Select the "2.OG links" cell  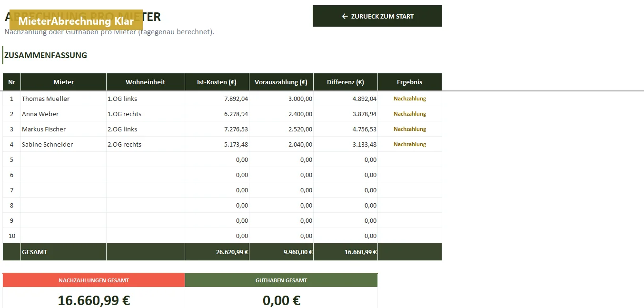coord(146,129)
